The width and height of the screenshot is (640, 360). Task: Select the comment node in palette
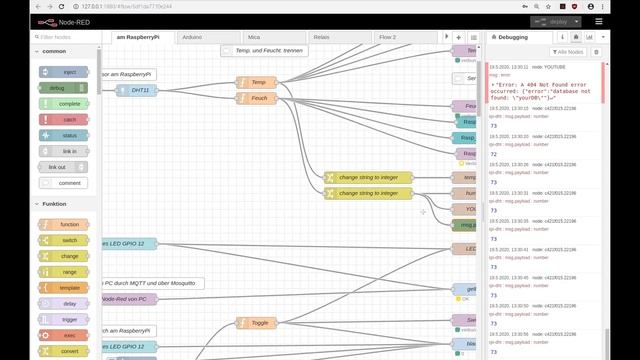click(63, 183)
